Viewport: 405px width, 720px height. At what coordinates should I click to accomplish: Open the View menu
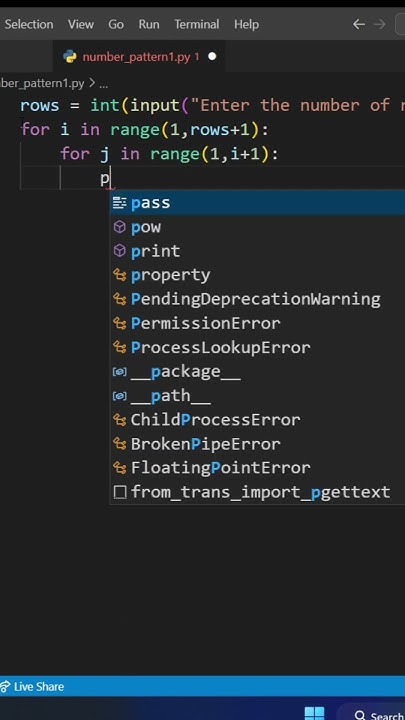coord(81,24)
